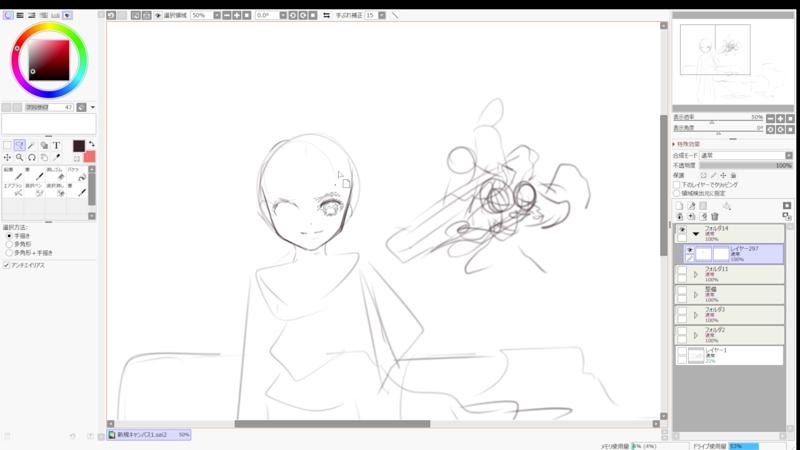Select the lasso selection tool

point(20,145)
